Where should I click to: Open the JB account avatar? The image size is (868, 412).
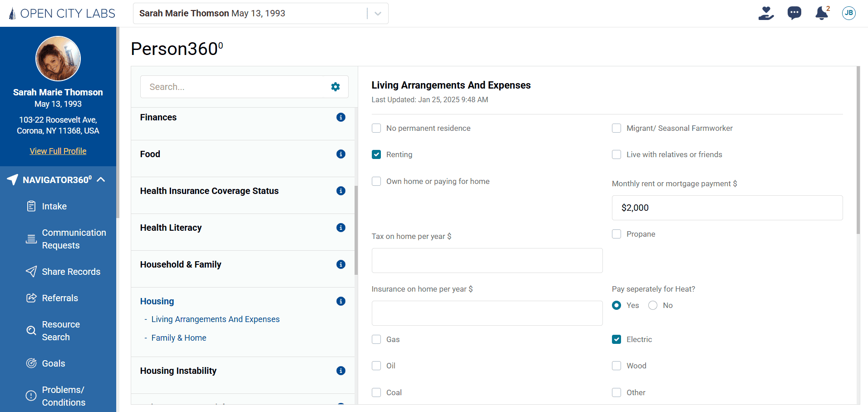[x=848, y=13]
